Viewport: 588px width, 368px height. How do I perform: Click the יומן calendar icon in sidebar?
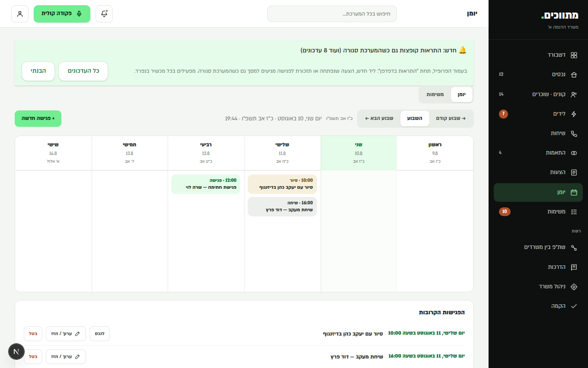[574, 192]
